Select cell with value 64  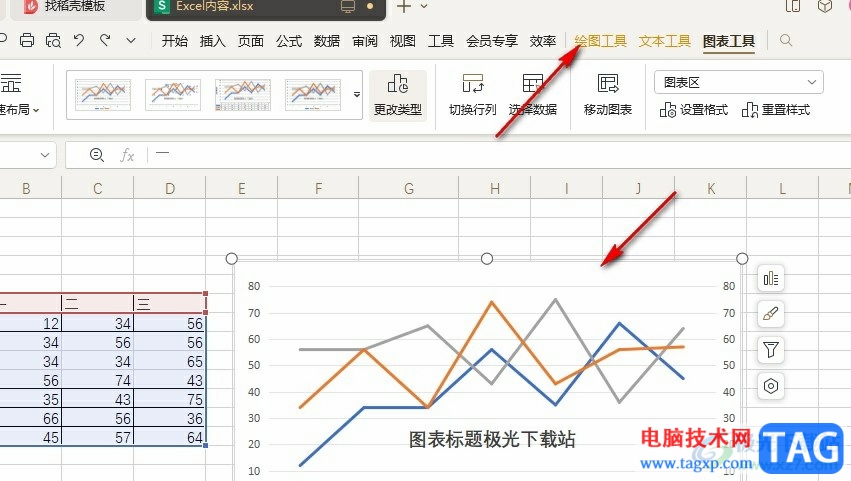click(170, 437)
